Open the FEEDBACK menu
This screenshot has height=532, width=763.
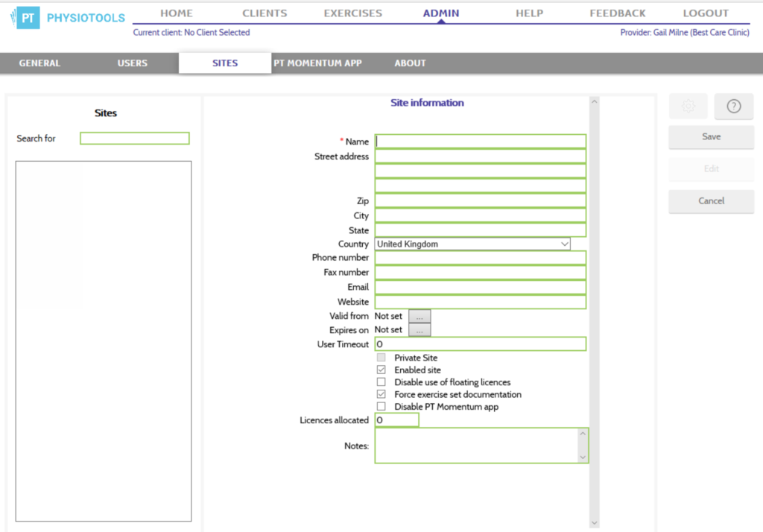coord(618,13)
